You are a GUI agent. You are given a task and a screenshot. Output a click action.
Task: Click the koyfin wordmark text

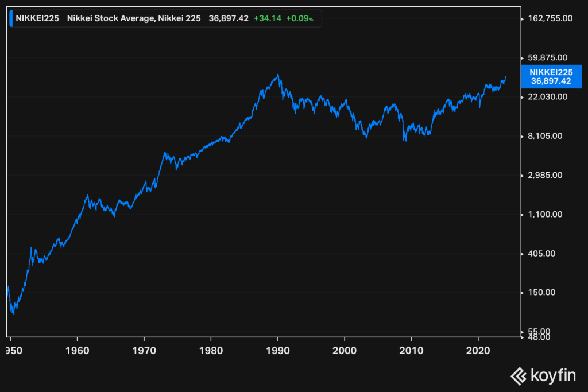(x=552, y=375)
